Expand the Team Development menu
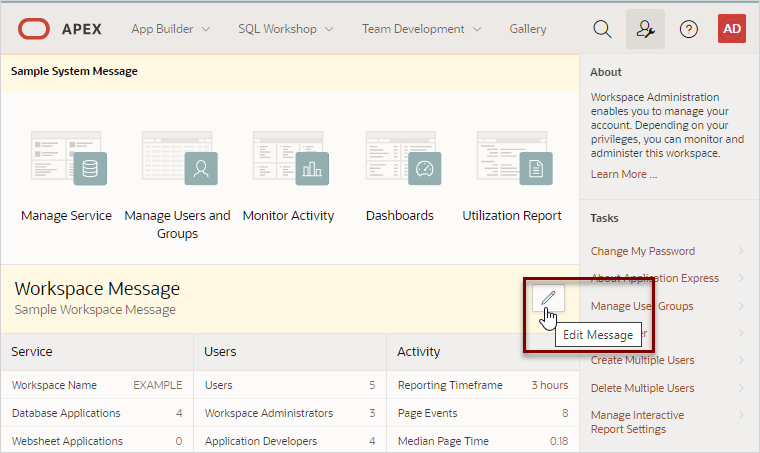The height and width of the screenshot is (453, 760). pyautogui.click(x=421, y=29)
